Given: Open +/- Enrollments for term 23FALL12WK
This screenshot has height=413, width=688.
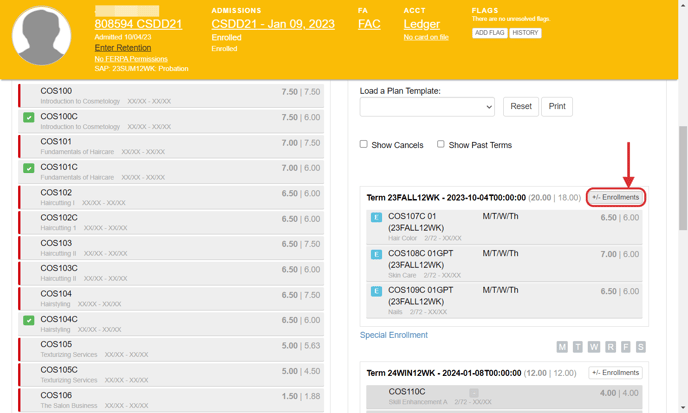Looking at the screenshot, I should (x=615, y=197).
